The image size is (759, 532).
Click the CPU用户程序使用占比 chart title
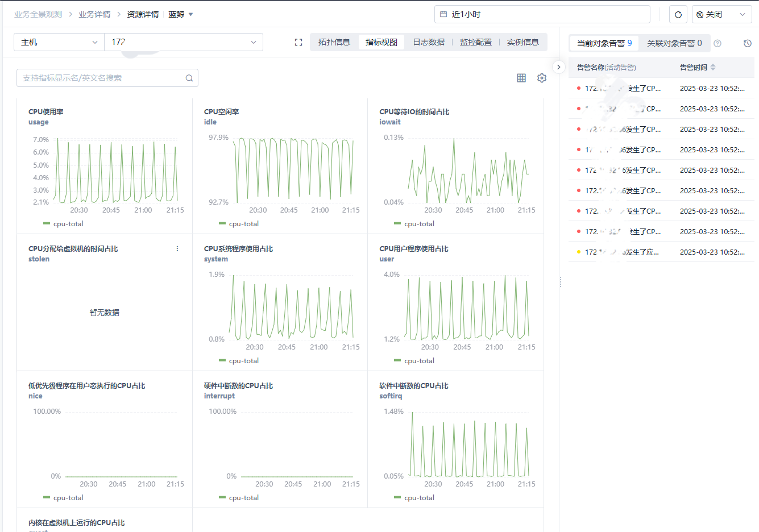414,249
